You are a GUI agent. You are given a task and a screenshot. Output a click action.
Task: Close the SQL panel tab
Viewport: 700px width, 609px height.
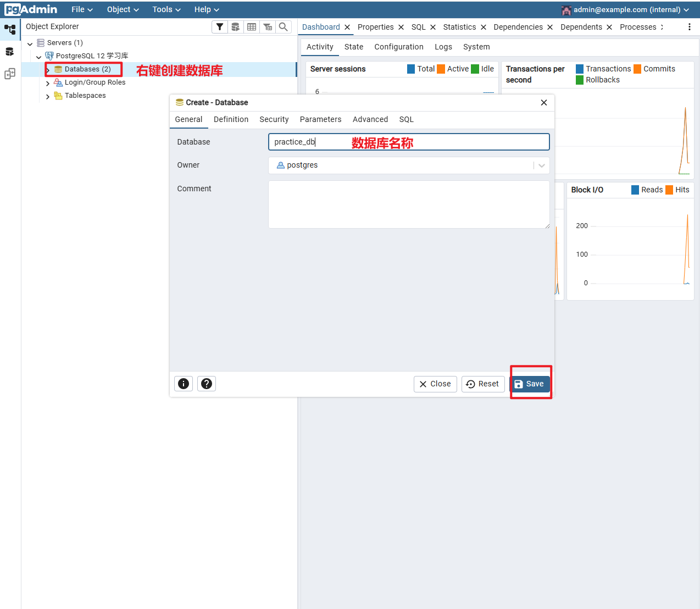433,27
